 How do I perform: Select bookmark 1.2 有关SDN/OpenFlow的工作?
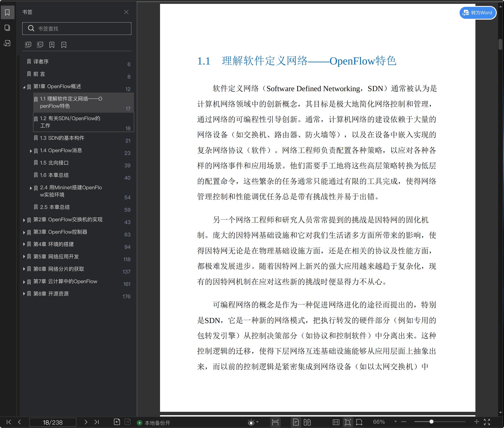(x=83, y=122)
